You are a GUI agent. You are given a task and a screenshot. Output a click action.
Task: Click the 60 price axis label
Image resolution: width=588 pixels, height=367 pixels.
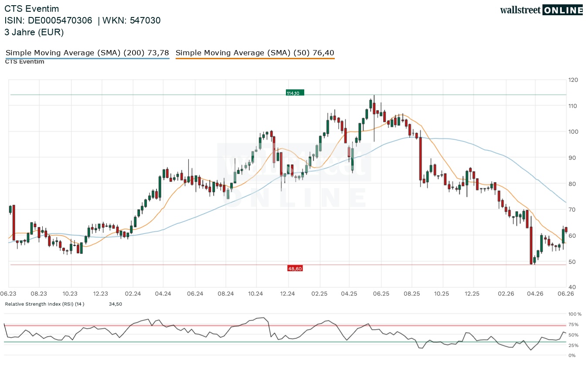572,236
